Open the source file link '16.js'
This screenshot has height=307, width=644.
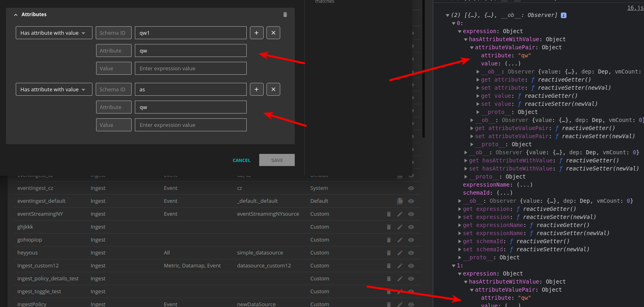[635, 8]
